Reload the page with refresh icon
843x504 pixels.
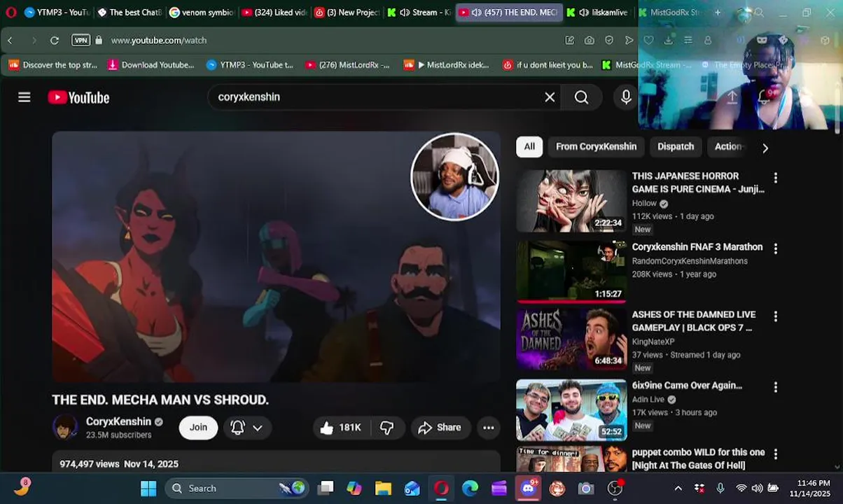[x=54, y=41]
